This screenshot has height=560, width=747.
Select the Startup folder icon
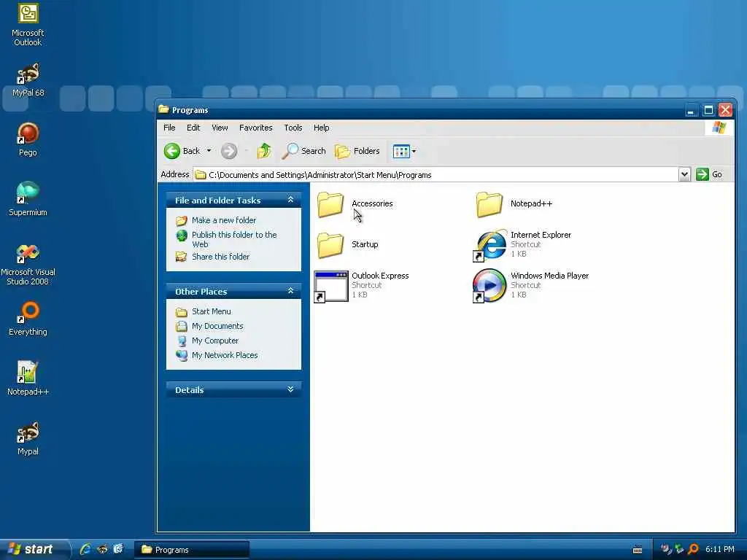[x=330, y=245]
